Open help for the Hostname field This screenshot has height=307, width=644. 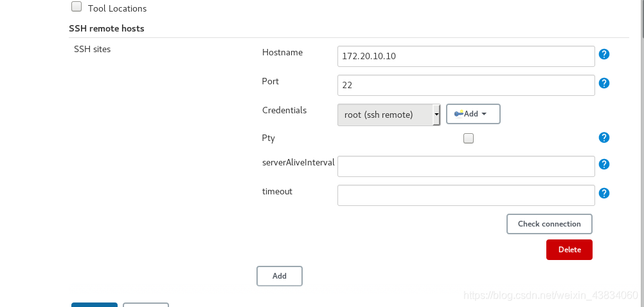click(x=604, y=54)
